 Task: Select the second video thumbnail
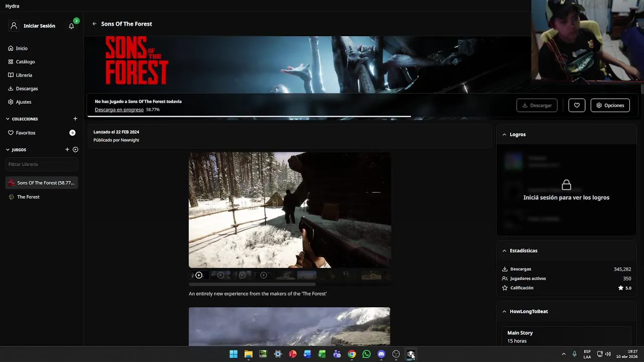220,275
